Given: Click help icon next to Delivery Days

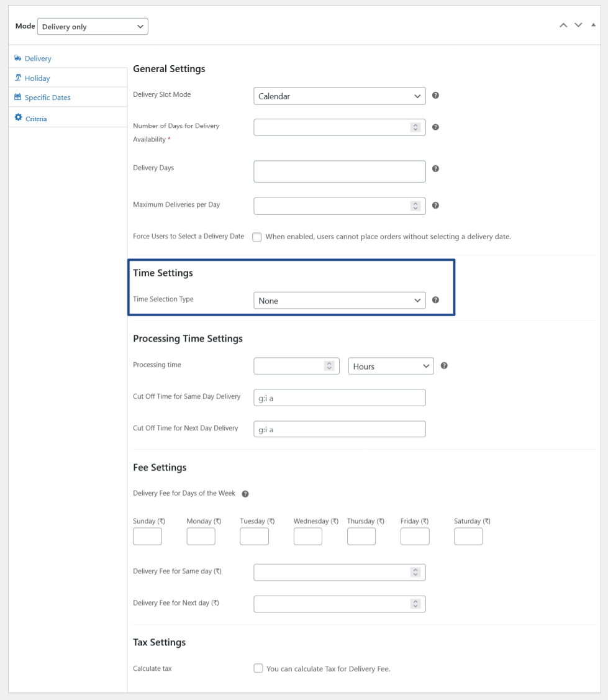Looking at the screenshot, I should point(435,168).
